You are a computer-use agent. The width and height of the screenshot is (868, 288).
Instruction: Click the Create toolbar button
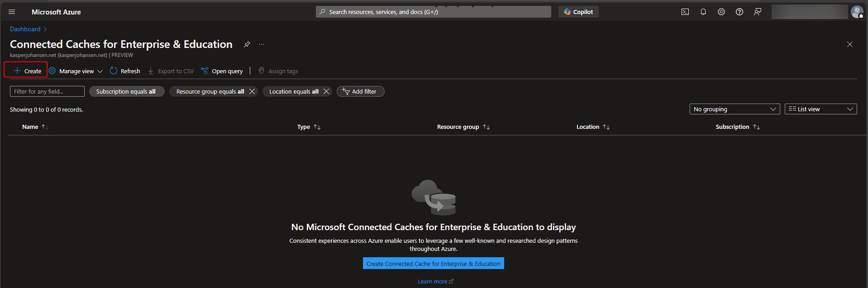coord(27,71)
